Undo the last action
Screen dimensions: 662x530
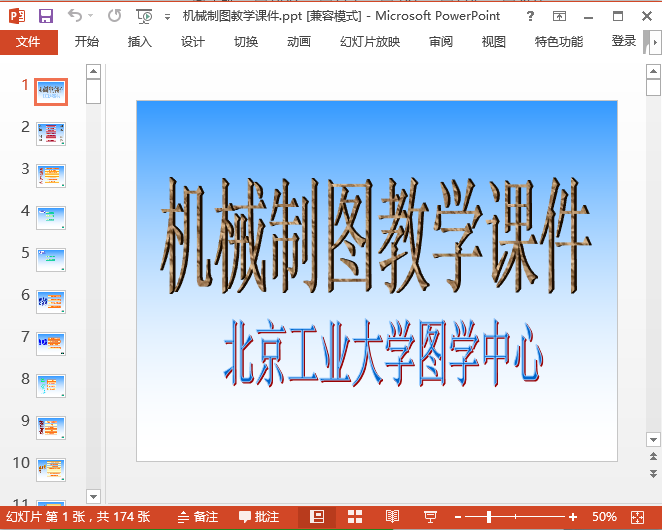tap(75, 16)
